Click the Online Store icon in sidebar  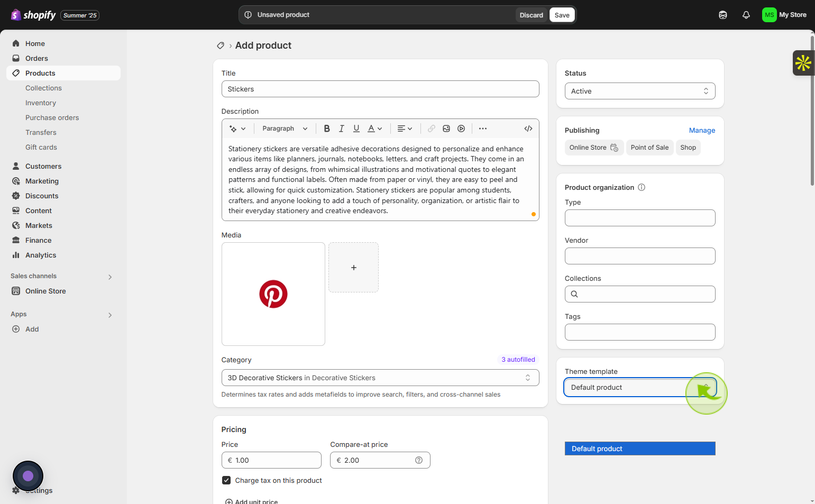[x=16, y=291]
